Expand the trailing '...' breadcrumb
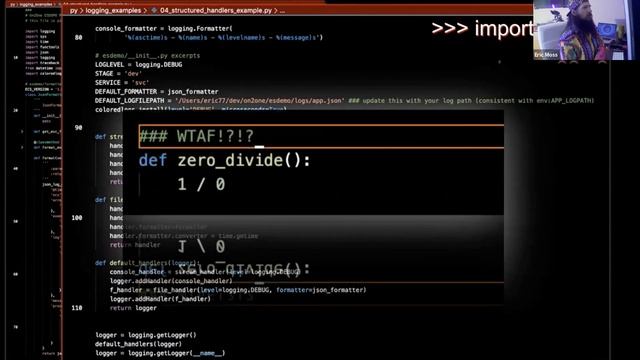Screen dimensions: 640x360 coord(282,11)
